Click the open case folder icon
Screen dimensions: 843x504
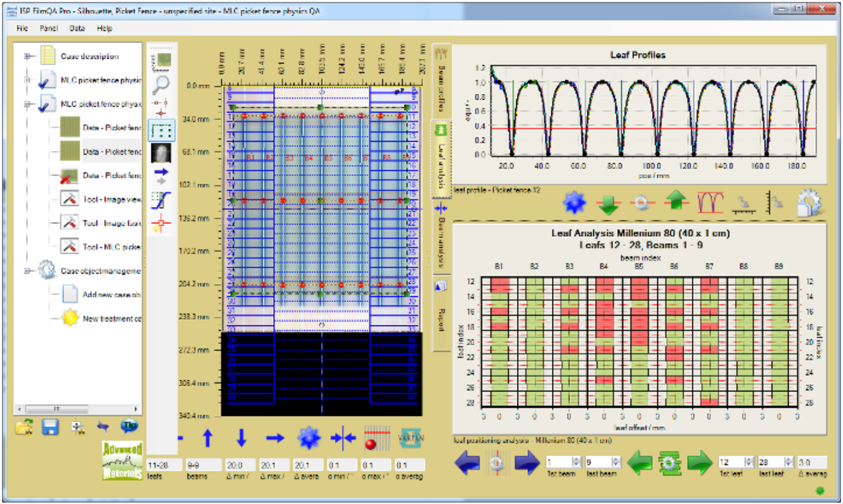(x=25, y=427)
